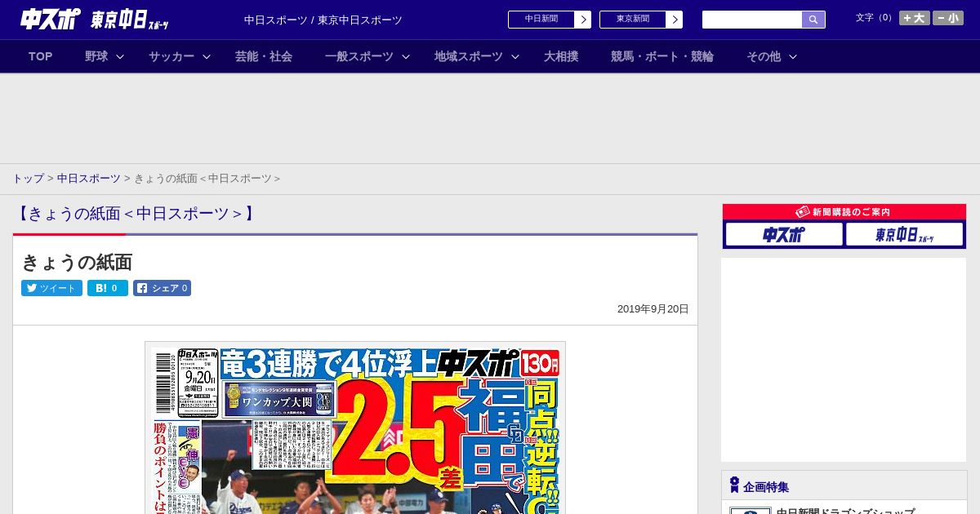This screenshot has width=980, height=514.
Task: Click the Hatena B! bookmark button
Action: coord(108,288)
